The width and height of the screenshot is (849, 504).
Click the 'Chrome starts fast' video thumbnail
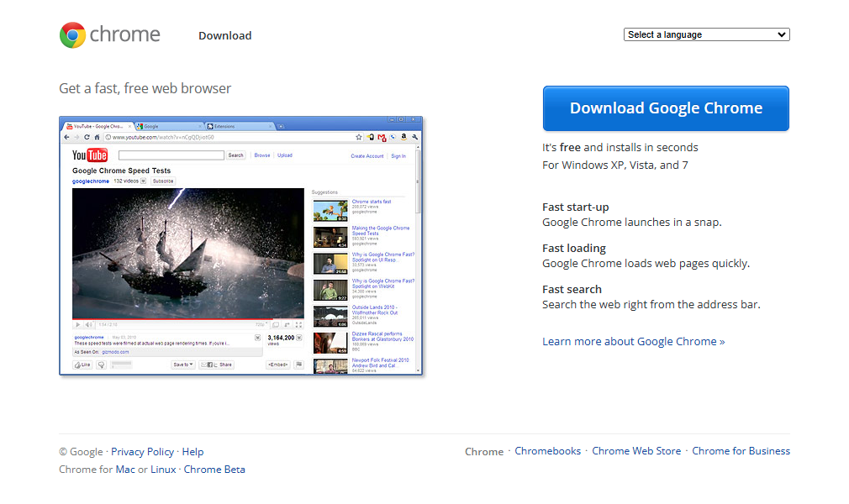[x=330, y=211]
